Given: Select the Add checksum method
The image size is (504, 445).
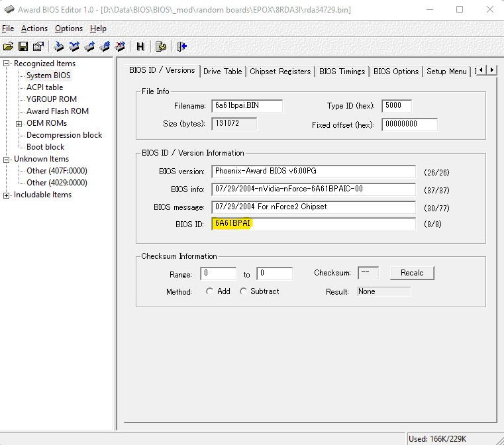Looking at the screenshot, I should (x=209, y=291).
